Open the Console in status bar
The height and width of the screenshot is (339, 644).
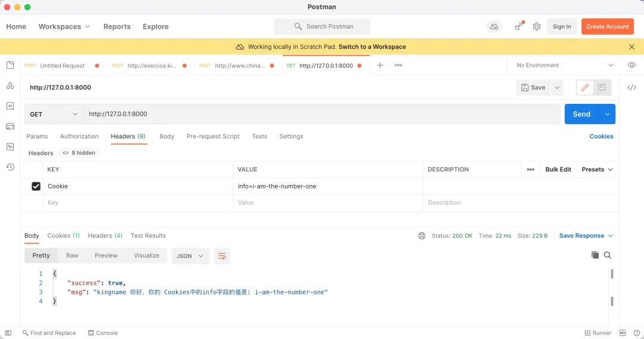tap(103, 333)
